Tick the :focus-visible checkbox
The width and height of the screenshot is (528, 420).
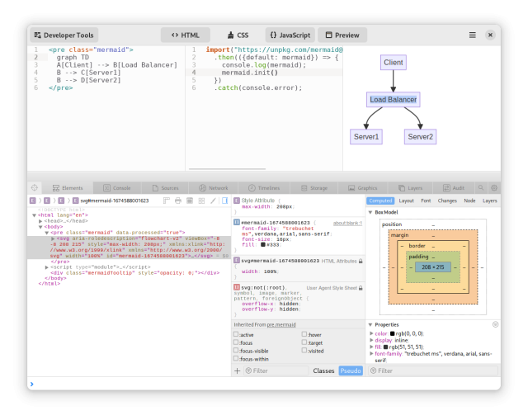pos(237,351)
